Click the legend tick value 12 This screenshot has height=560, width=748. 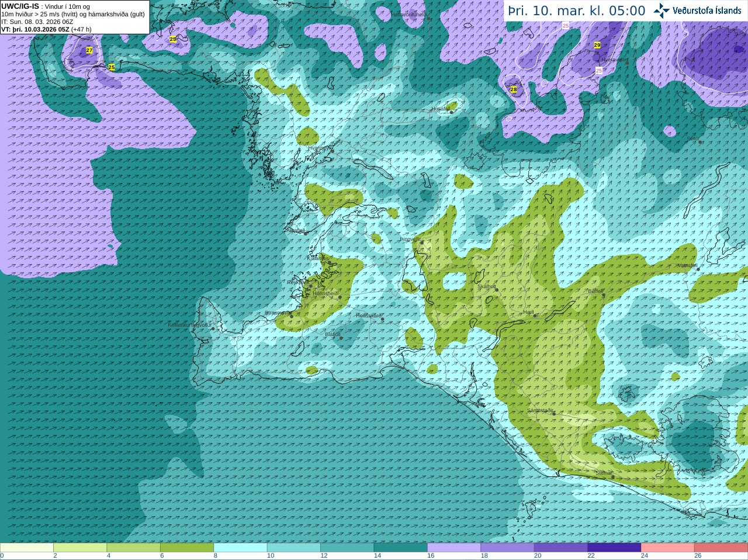tap(324, 556)
